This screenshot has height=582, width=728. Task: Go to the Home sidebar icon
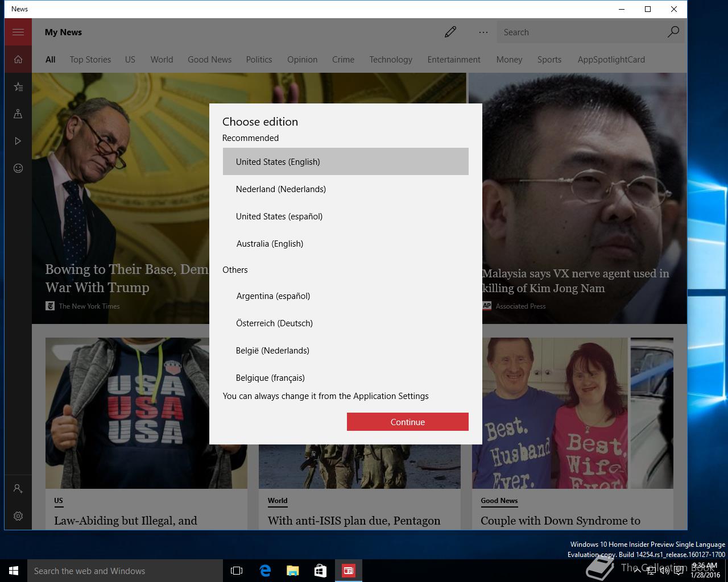pyautogui.click(x=18, y=59)
